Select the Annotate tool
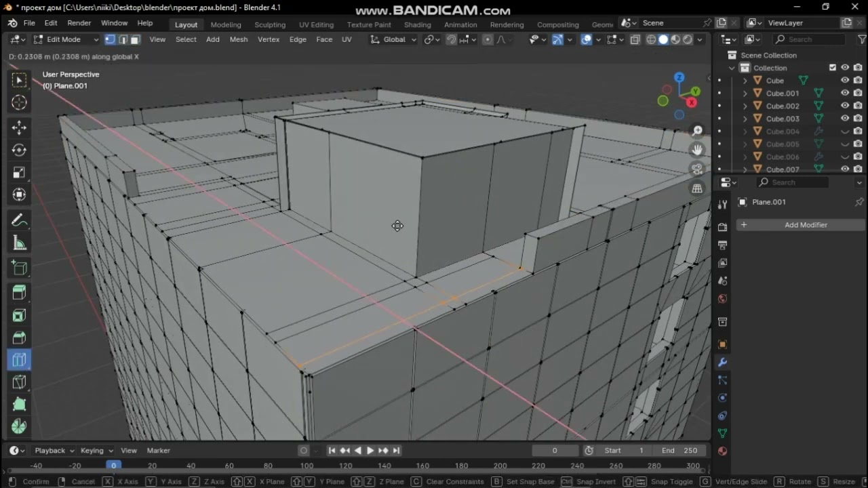The width and height of the screenshot is (868, 488). (x=19, y=220)
